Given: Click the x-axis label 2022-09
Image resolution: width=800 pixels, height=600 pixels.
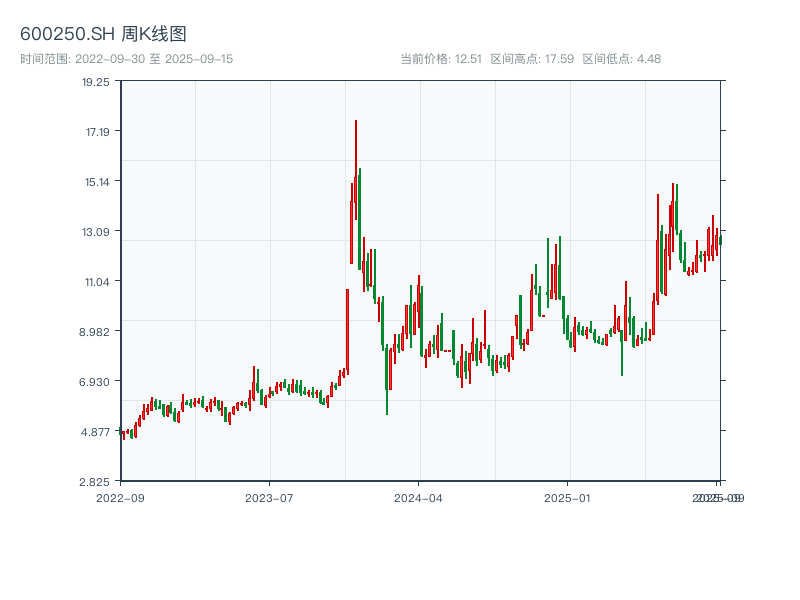Looking at the screenshot, I should (x=120, y=498).
